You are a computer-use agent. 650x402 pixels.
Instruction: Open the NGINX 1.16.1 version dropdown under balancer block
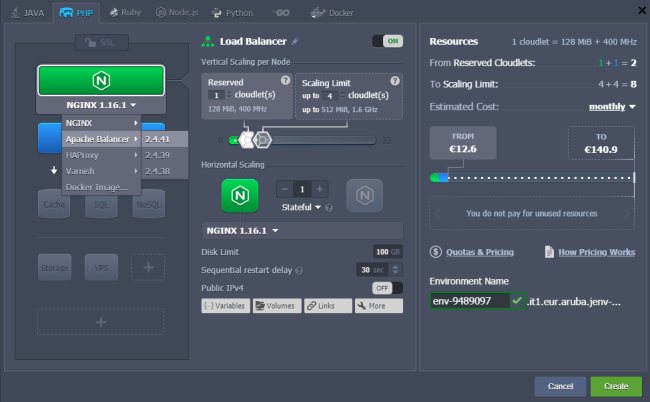[101, 105]
